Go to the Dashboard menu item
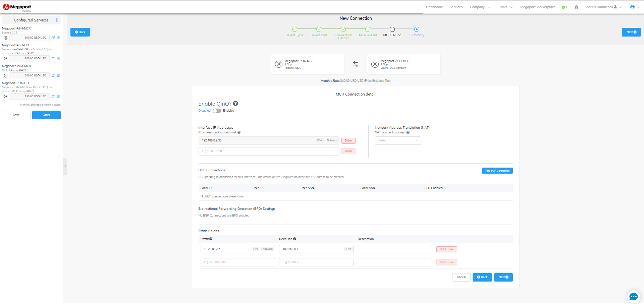 (x=434, y=7)
